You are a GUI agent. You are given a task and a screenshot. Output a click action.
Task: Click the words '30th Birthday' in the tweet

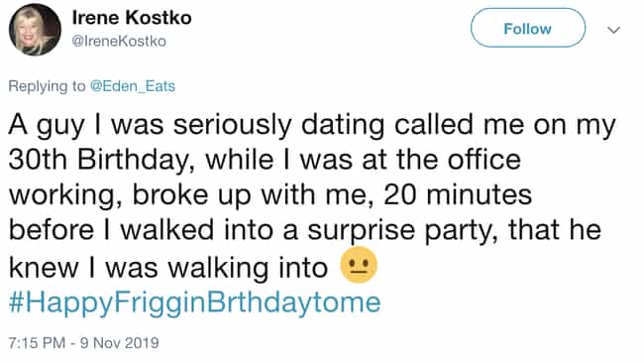coord(98,160)
